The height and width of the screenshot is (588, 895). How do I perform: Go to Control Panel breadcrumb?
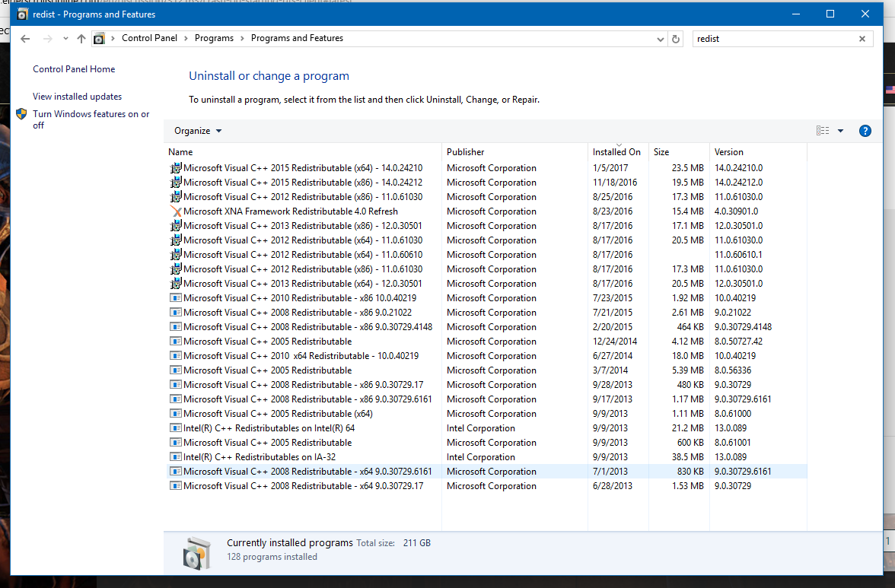[x=149, y=38]
